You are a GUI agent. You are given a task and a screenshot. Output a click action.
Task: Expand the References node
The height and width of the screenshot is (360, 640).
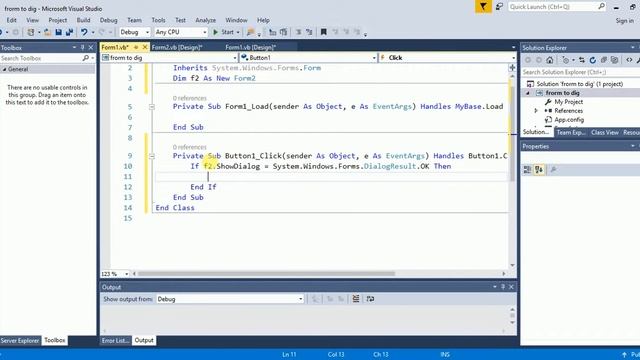tap(536, 111)
